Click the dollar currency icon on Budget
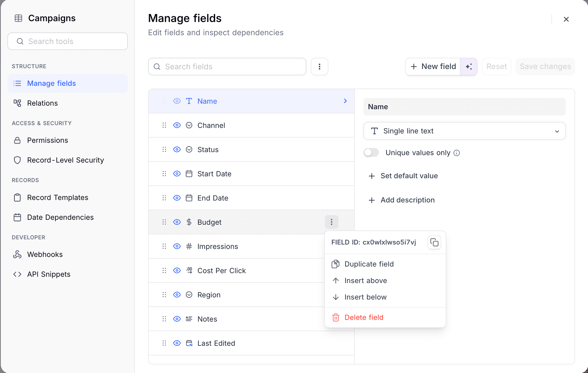 189,222
